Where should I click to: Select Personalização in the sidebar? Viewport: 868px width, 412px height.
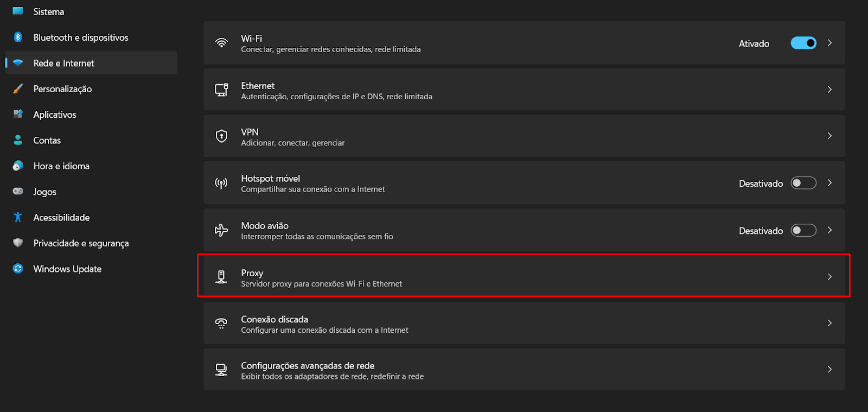point(63,88)
